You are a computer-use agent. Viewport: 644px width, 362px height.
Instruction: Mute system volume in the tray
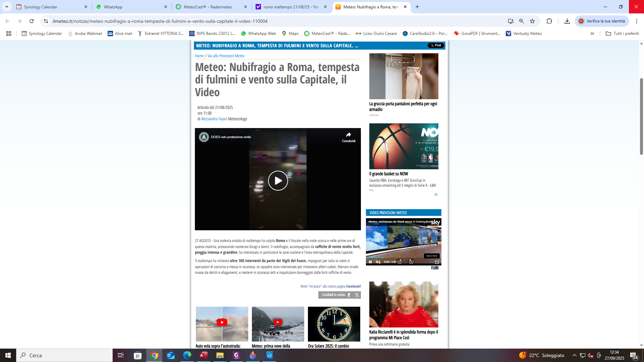click(x=590, y=355)
